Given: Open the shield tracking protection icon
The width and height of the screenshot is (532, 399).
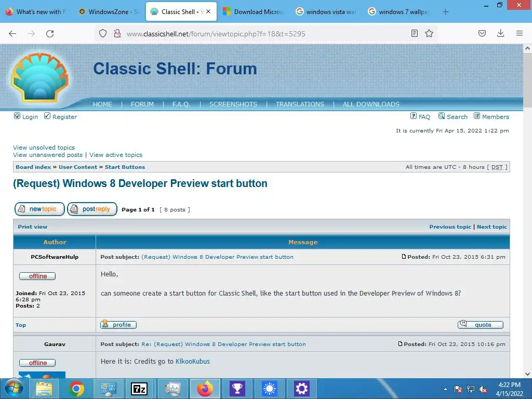Looking at the screenshot, I should point(103,33).
